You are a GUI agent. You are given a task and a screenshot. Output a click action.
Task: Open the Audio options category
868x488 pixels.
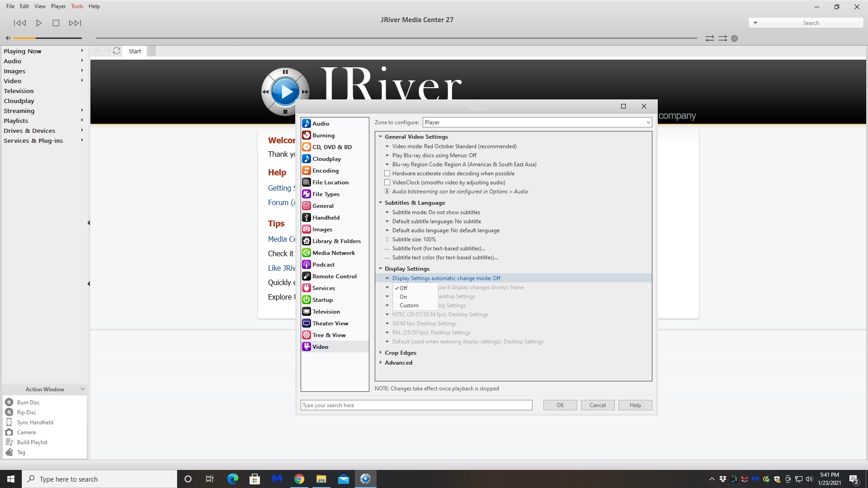point(335,123)
